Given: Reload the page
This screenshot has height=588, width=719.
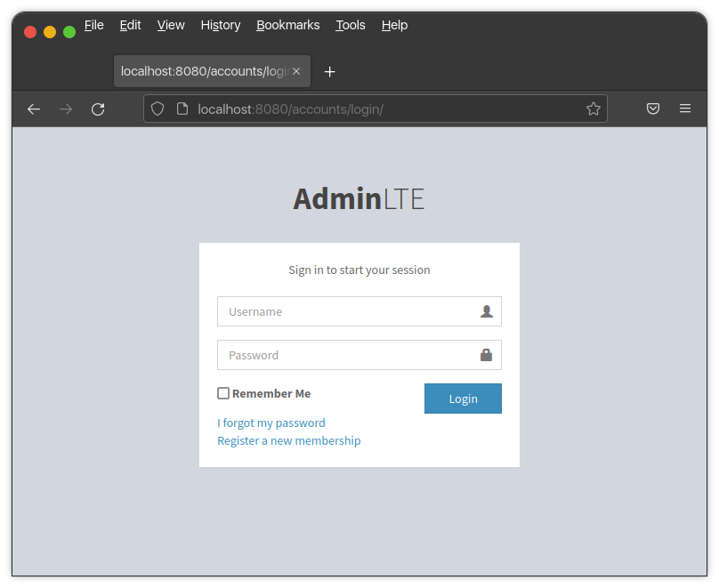Looking at the screenshot, I should click(98, 109).
